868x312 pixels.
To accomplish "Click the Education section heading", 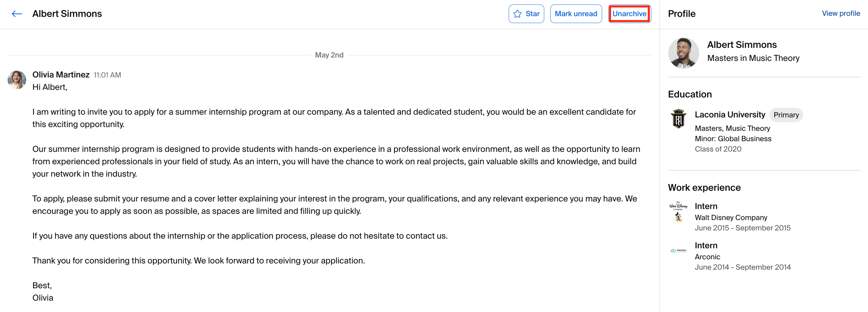I will (x=690, y=94).
